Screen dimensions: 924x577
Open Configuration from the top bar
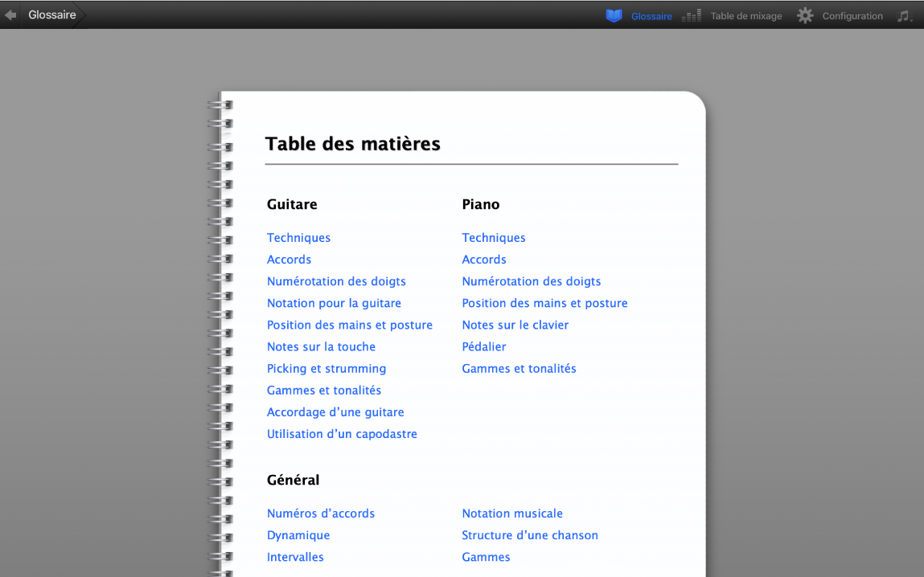pyautogui.click(x=852, y=15)
